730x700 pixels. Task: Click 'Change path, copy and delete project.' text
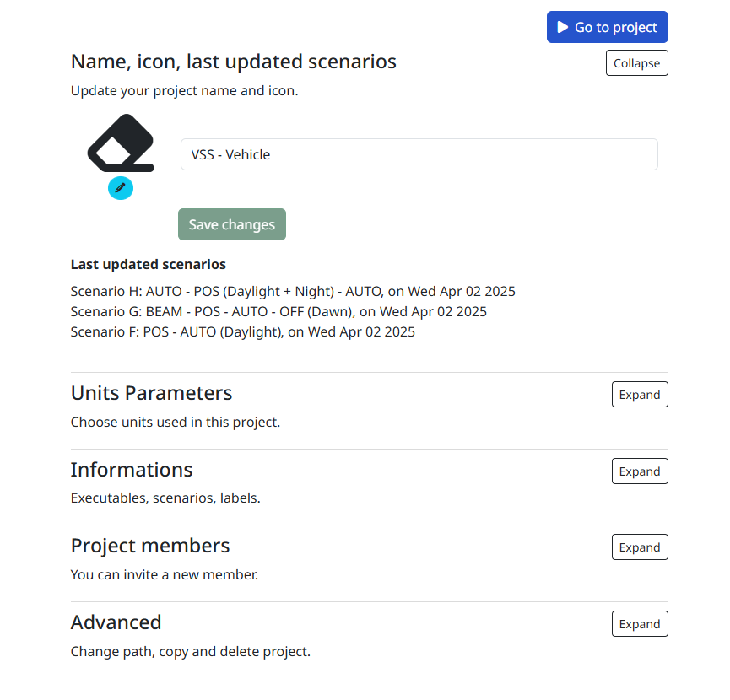(x=191, y=652)
